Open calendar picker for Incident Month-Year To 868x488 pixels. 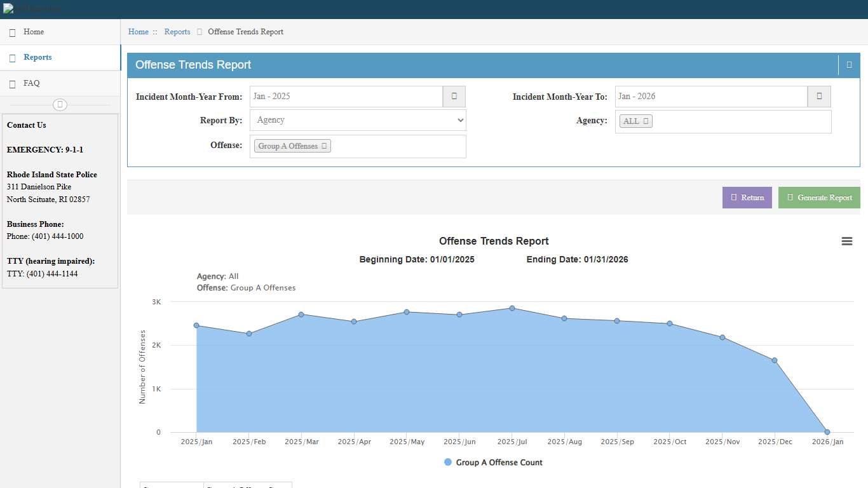818,97
